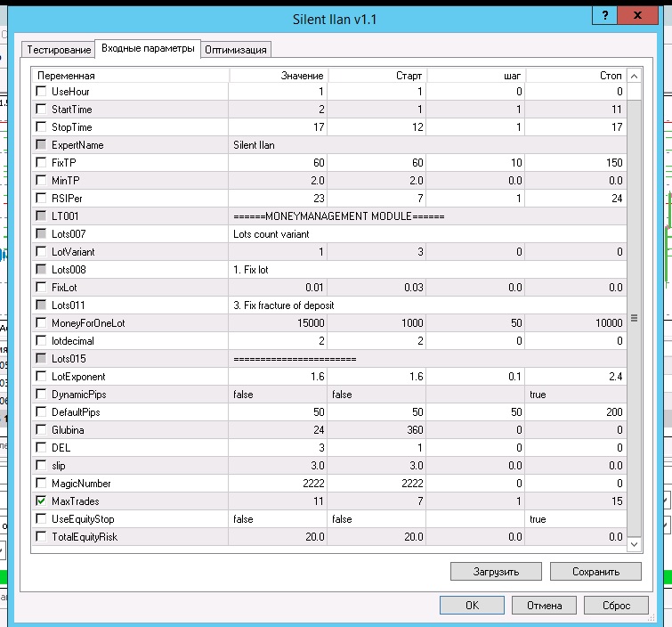Tick the StartTime checkbox
This screenshot has width=672, height=627.
(41, 109)
